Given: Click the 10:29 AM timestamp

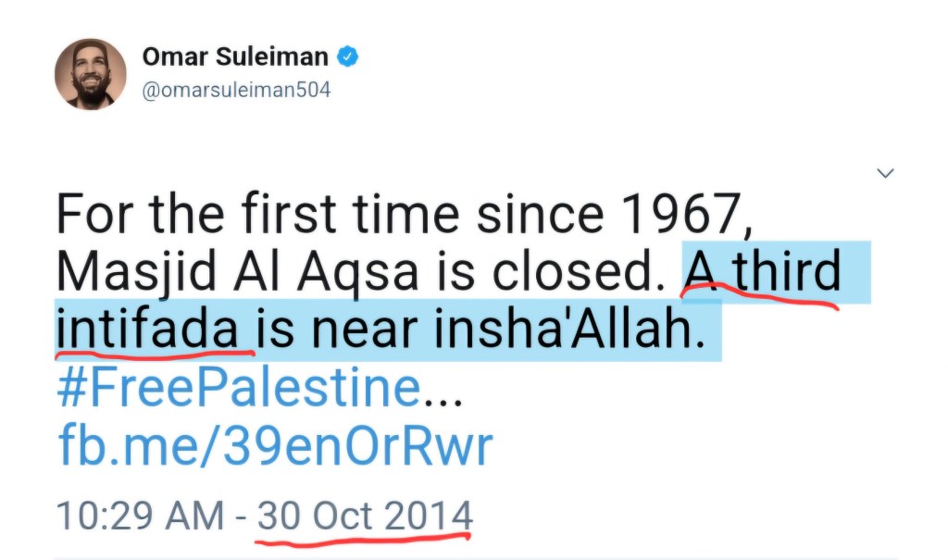Looking at the screenshot, I should coord(141,515).
